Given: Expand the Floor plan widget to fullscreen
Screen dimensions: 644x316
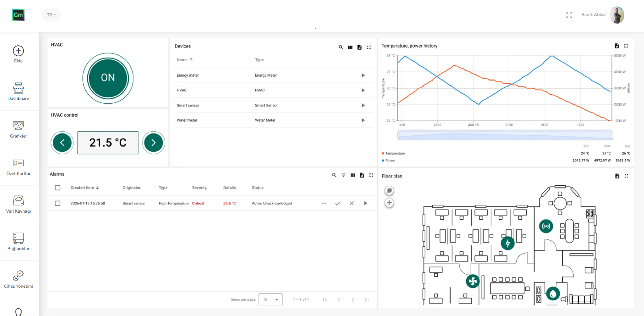Looking at the screenshot, I should 626,176.
